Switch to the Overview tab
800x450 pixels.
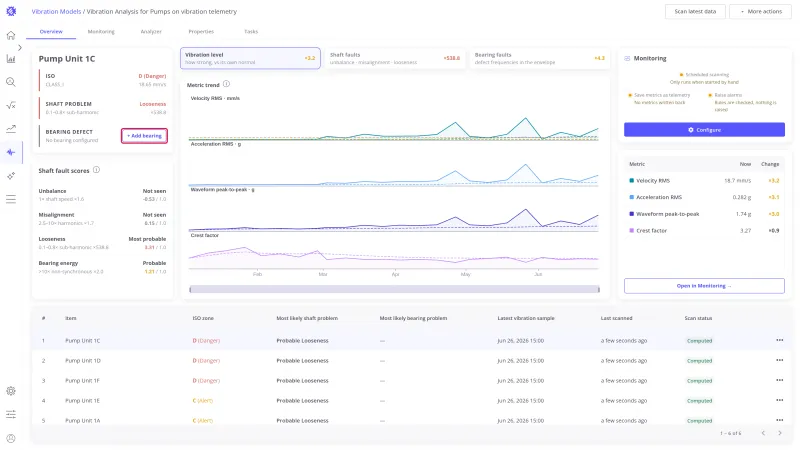pyautogui.click(x=51, y=32)
